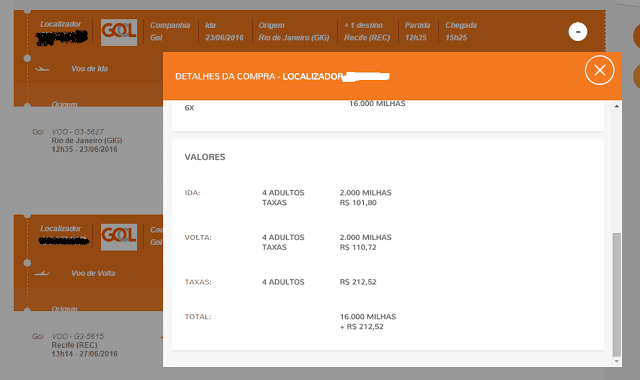This screenshot has width=640, height=380.
Task: Click the airplane icon beside Voo de Ida
Action: (42, 69)
